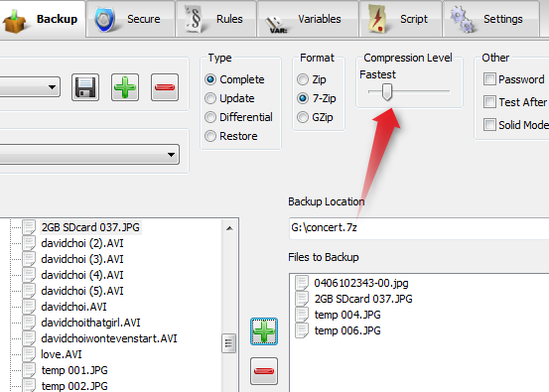Select 2GB SDcard 037.JPG in Files to Backup

click(x=363, y=299)
